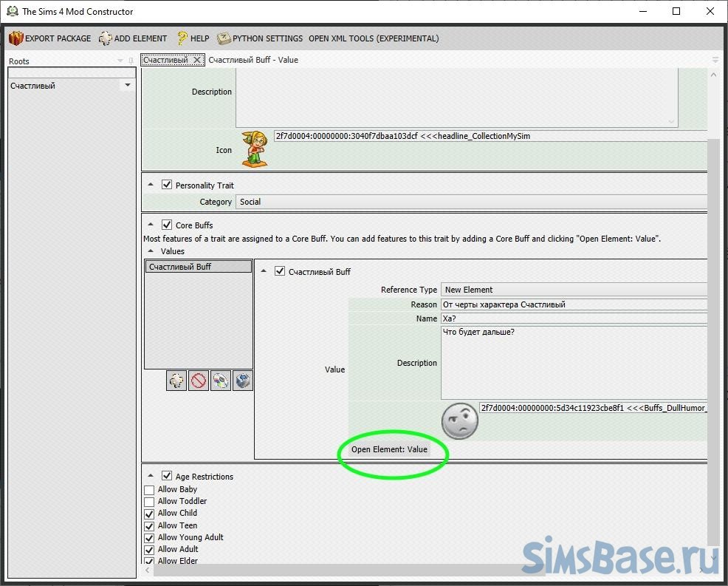The width and height of the screenshot is (728, 586).
Task: Collapse the Core Buffs section arrow
Action: point(151,225)
